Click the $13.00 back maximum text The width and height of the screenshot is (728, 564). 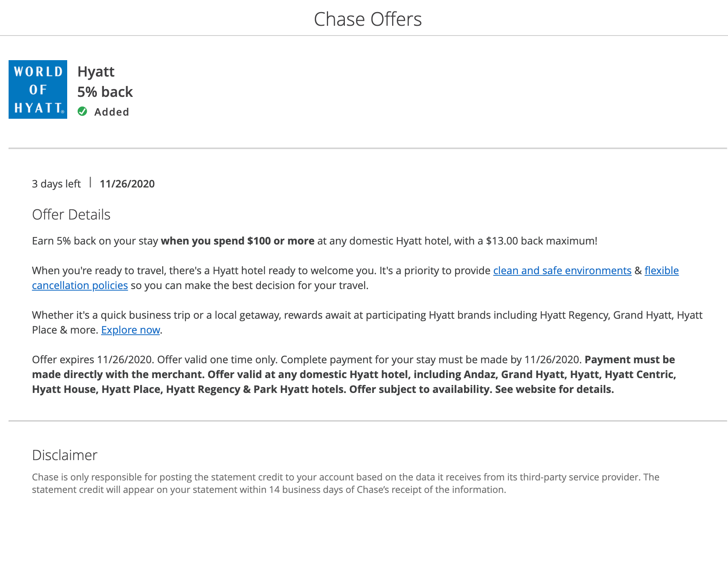[541, 241]
